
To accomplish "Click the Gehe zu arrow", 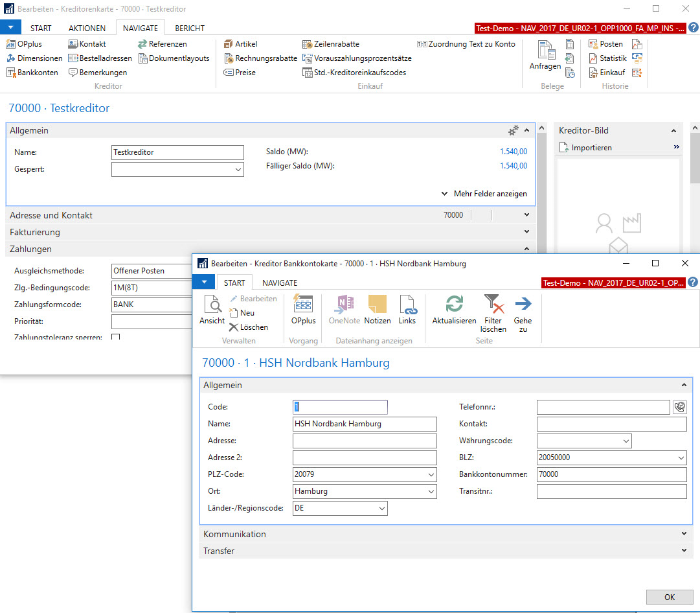I will (x=523, y=314).
